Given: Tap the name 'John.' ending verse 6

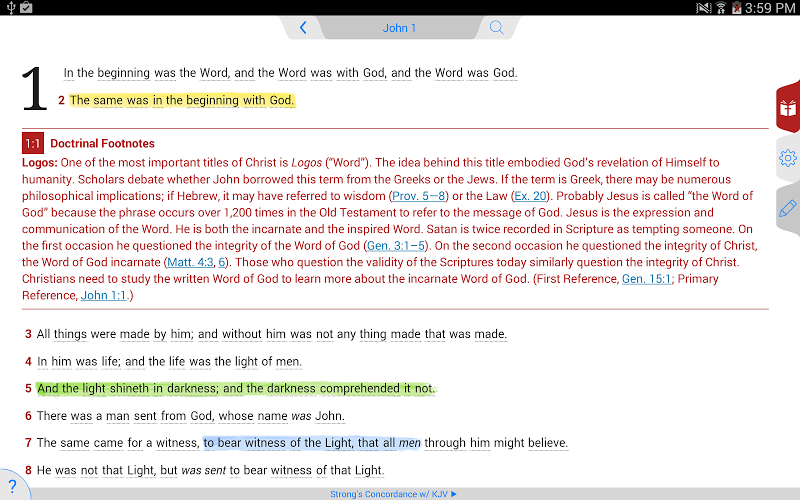Looking at the screenshot, I should [x=330, y=416].
